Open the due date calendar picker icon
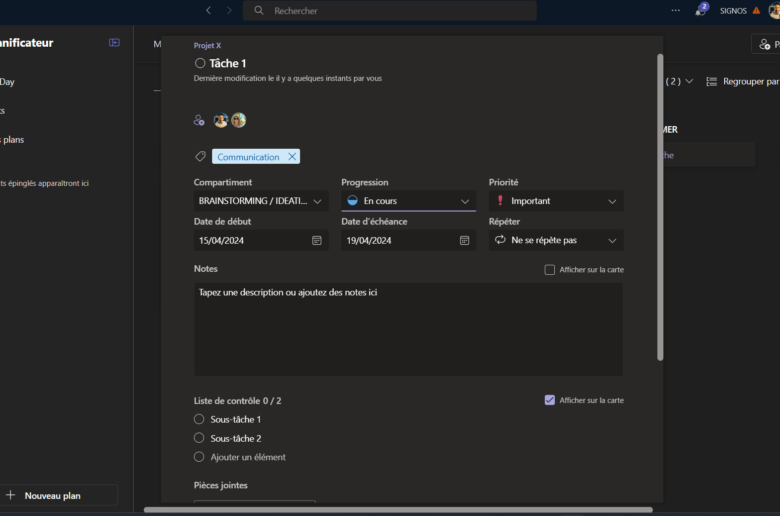The height and width of the screenshot is (516, 780). click(x=464, y=241)
